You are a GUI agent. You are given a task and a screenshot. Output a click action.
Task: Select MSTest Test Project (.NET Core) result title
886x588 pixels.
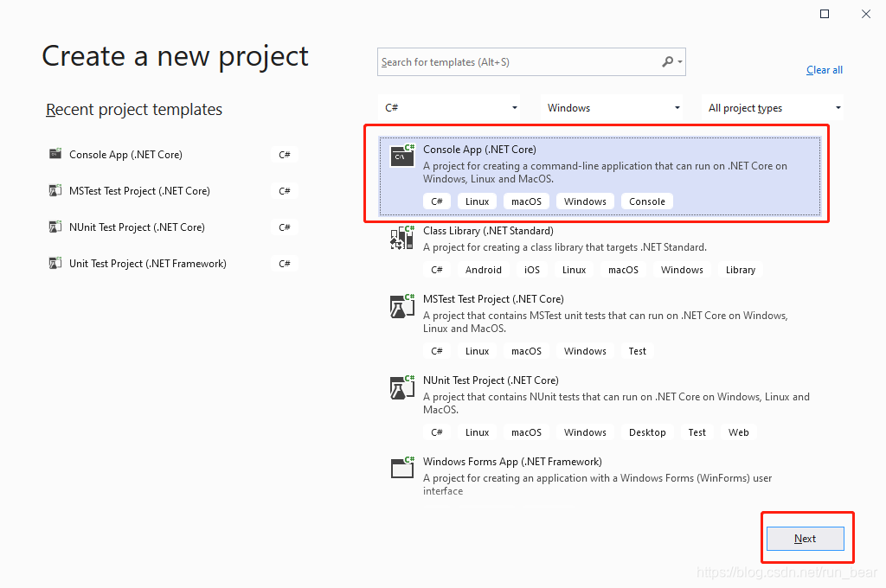[x=493, y=299]
